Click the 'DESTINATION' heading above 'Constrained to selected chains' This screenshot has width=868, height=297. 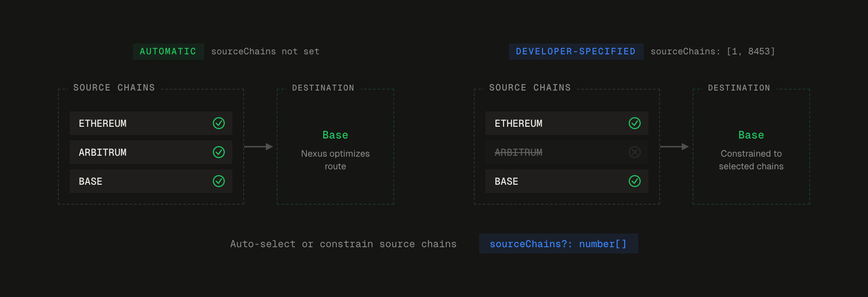click(739, 88)
